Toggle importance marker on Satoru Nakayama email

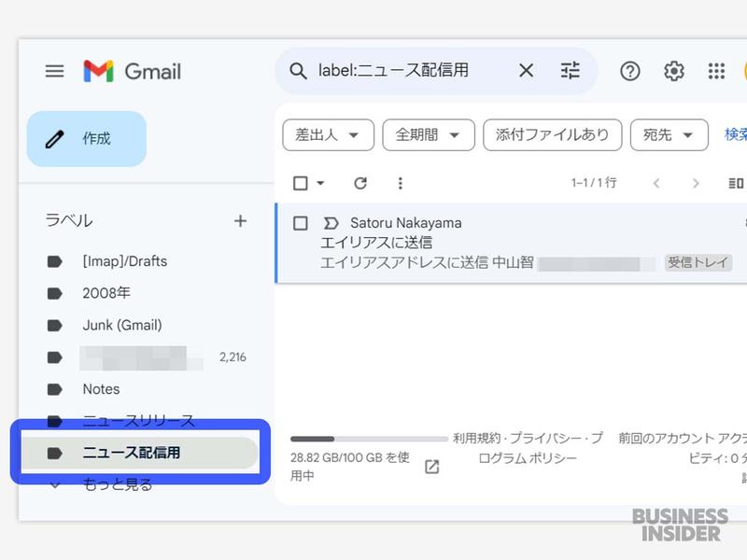click(331, 223)
